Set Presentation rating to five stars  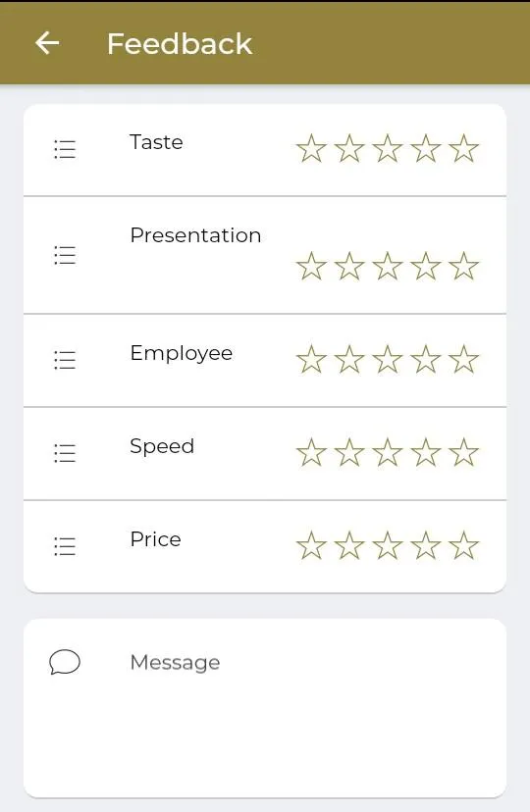[x=463, y=266]
